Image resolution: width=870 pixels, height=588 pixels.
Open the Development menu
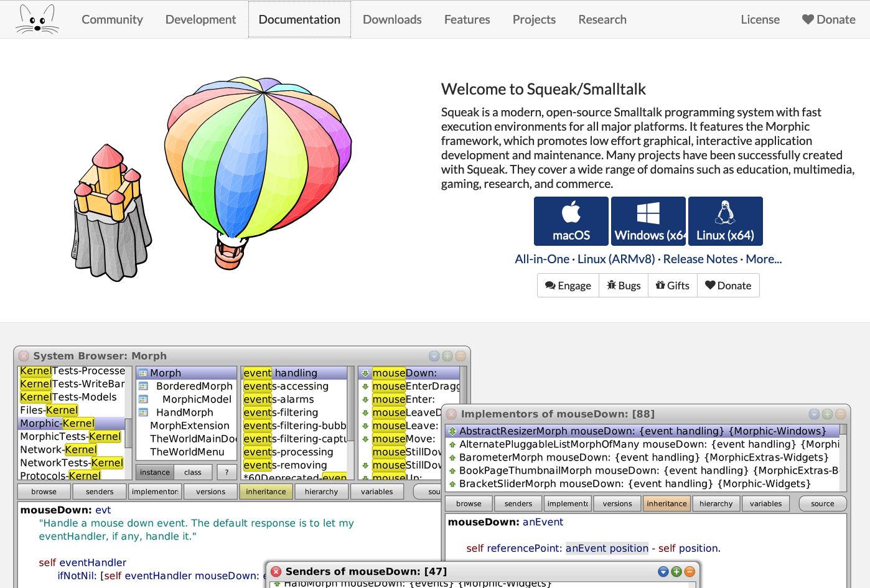point(200,19)
